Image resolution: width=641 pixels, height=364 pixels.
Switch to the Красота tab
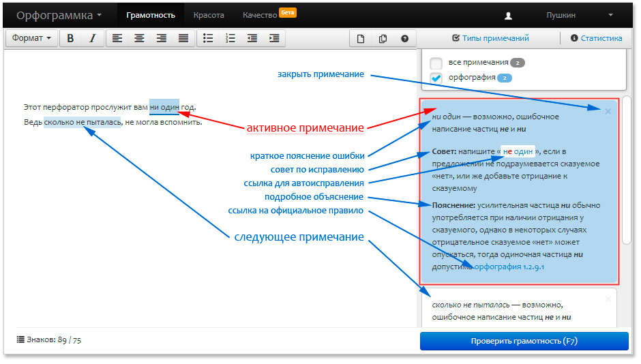click(209, 15)
